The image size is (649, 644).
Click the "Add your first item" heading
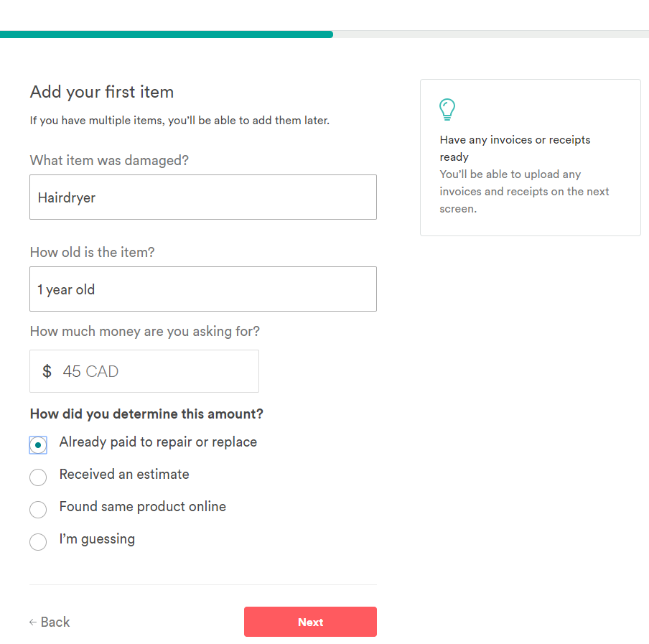(x=102, y=92)
